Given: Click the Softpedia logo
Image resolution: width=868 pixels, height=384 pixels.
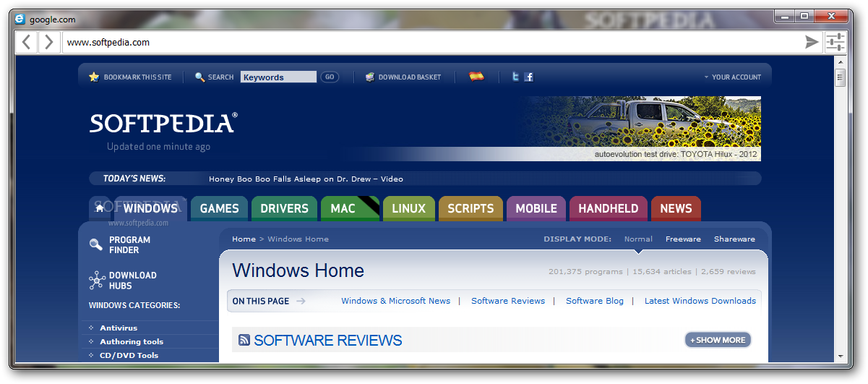Looking at the screenshot, I should point(163,123).
